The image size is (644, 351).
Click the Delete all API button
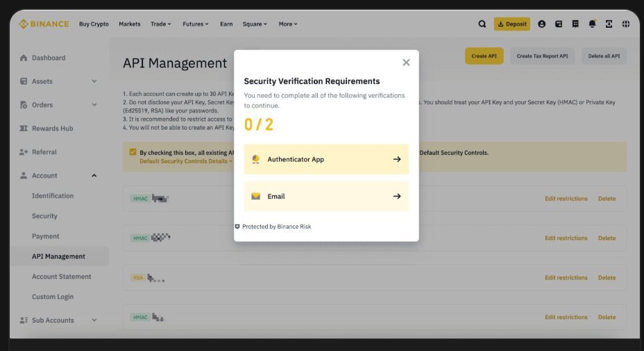604,55
